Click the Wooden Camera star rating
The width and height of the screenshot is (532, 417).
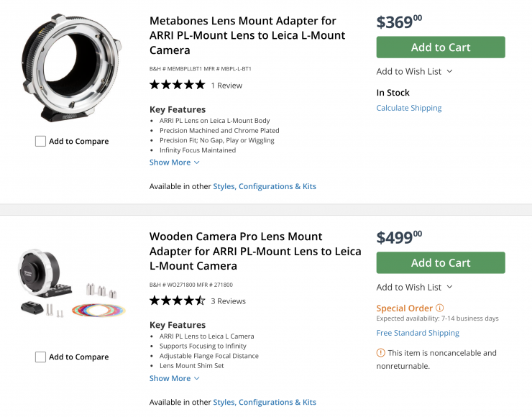(x=177, y=301)
